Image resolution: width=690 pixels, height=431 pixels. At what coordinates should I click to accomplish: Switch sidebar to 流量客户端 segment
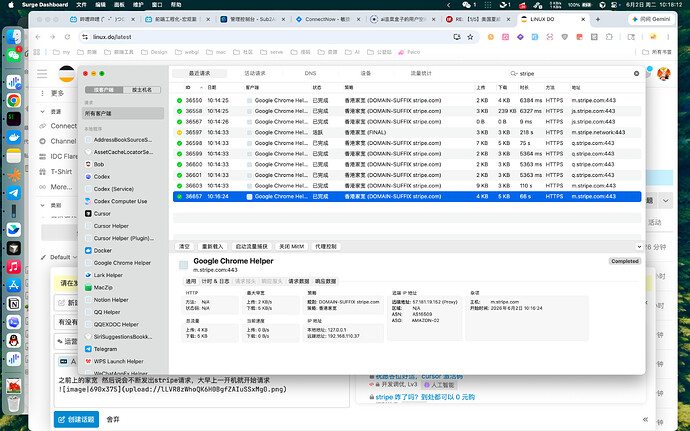coord(104,90)
